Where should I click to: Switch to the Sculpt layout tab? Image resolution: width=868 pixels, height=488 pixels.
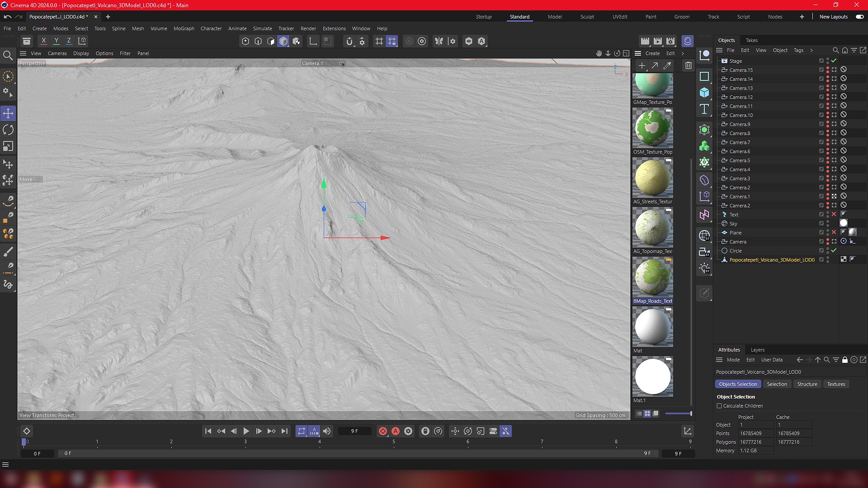coord(587,17)
